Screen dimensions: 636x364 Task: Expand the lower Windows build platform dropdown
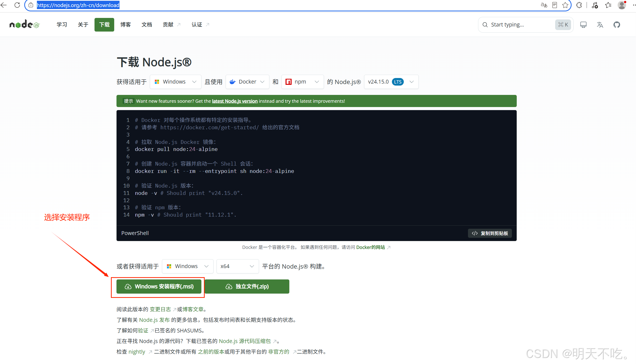tap(188, 266)
